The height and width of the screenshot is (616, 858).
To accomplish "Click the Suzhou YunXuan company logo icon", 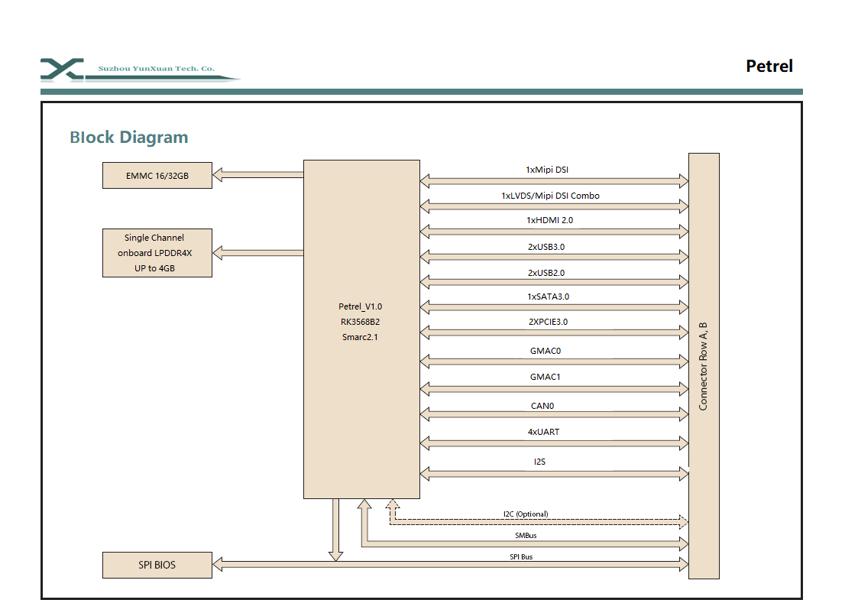I will pyautogui.click(x=63, y=69).
